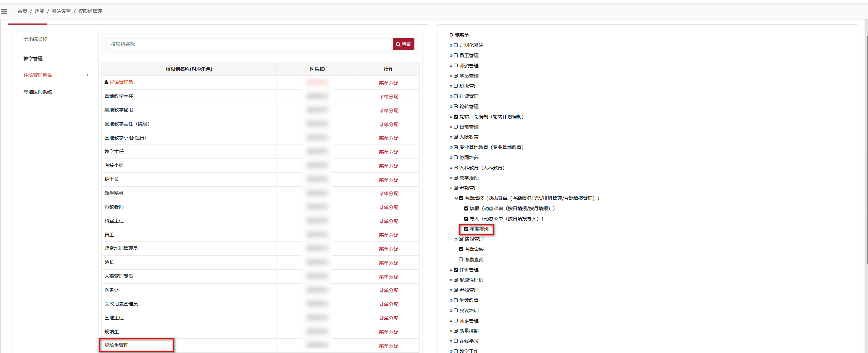Screen dimensions: 868x353
Task: Click the right panel vertical scrollbar
Action: (867, 150)
